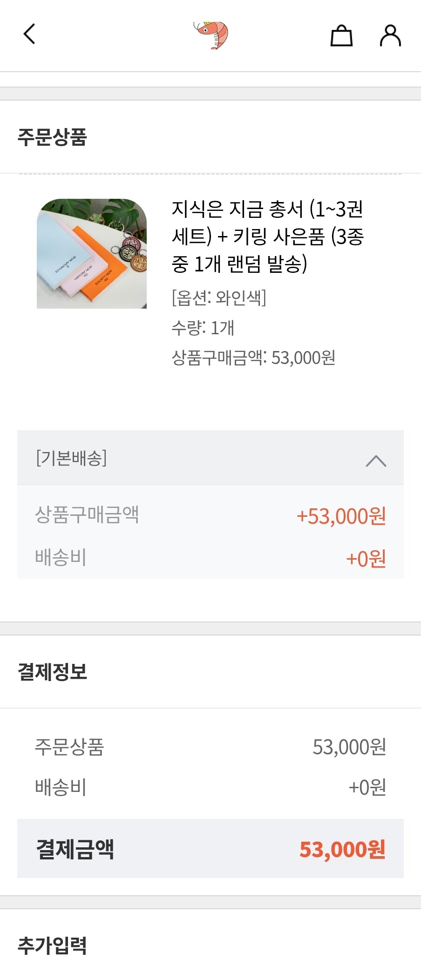Tap the back arrow icon
Viewport: 421px width, 980px height.
tap(29, 34)
